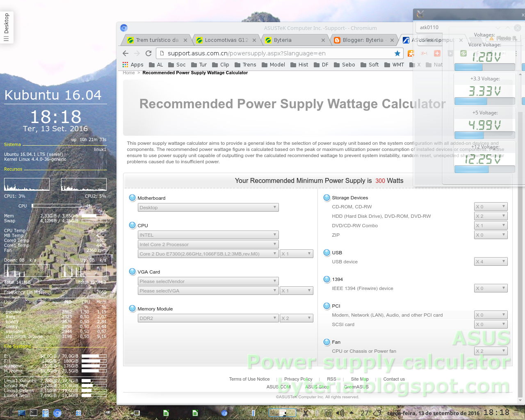
Task: Click the xsensors window title icon
Action: (x=420, y=14)
